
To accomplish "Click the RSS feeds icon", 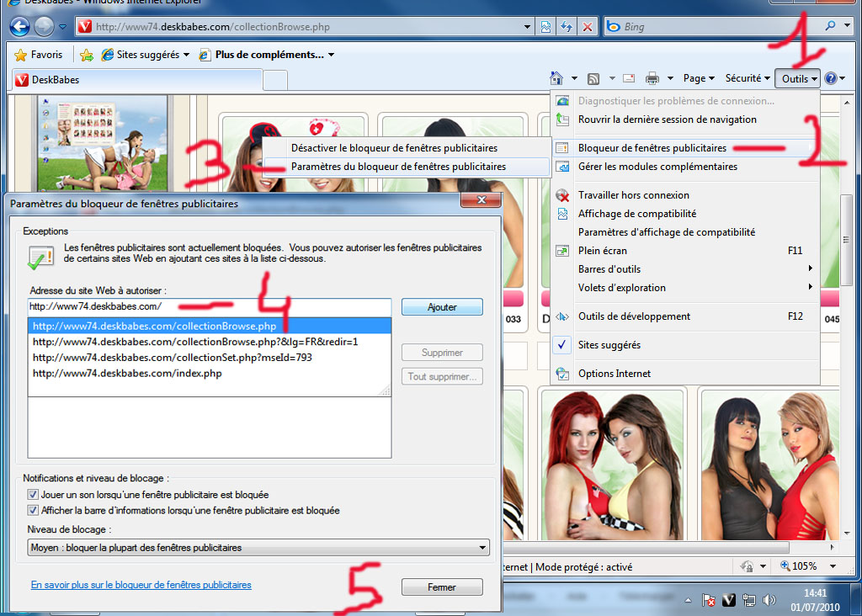I will [x=594, y=78].
